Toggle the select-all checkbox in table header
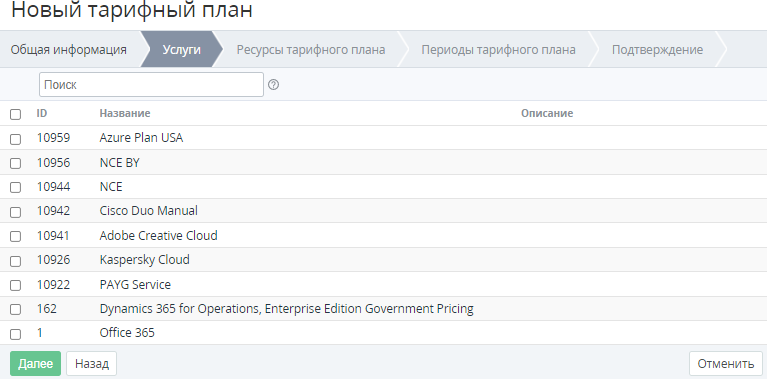The width and height of the screenshot is (767, 379). [16, 114]
